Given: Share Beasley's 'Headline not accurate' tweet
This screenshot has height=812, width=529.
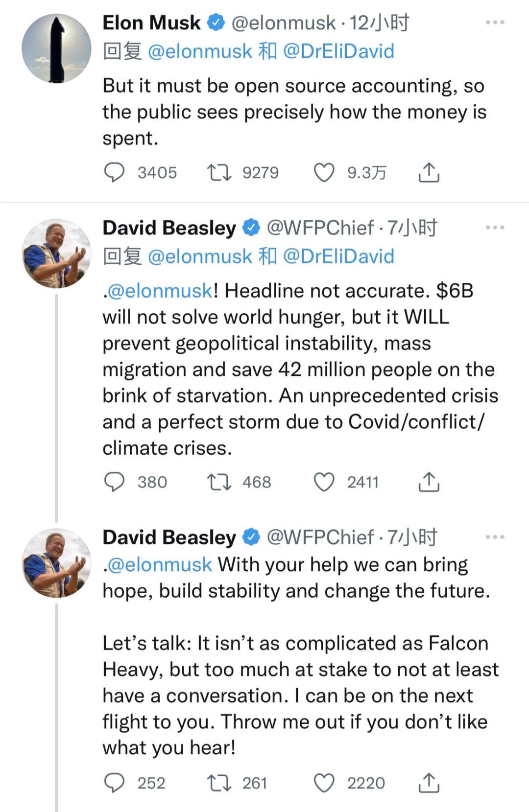Looking at the screenshot, I should tap(429, 482).
